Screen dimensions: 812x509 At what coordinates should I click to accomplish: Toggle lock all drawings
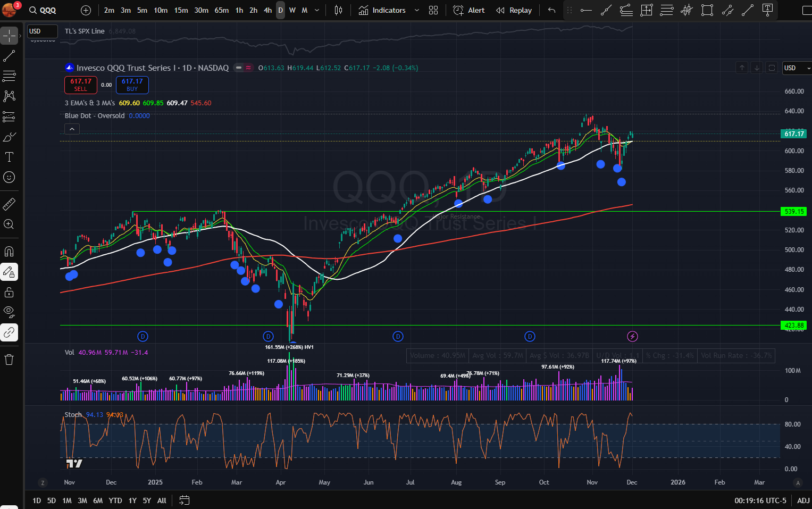[x=9, y=292]
